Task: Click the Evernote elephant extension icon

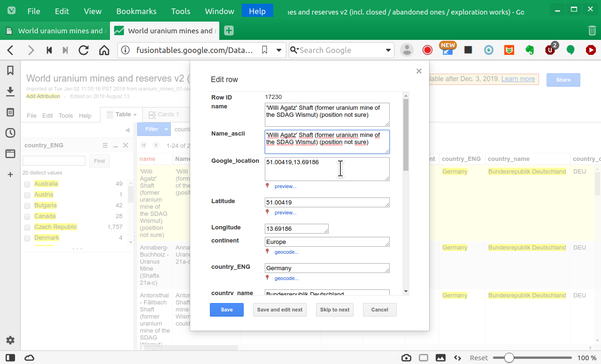Action: tap(530, 50)
